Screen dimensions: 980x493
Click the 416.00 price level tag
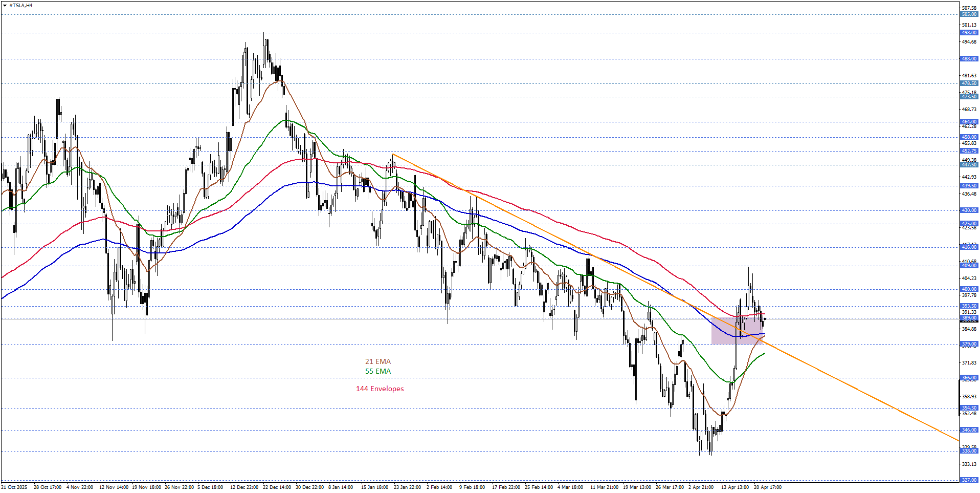[x=969, y=247]
